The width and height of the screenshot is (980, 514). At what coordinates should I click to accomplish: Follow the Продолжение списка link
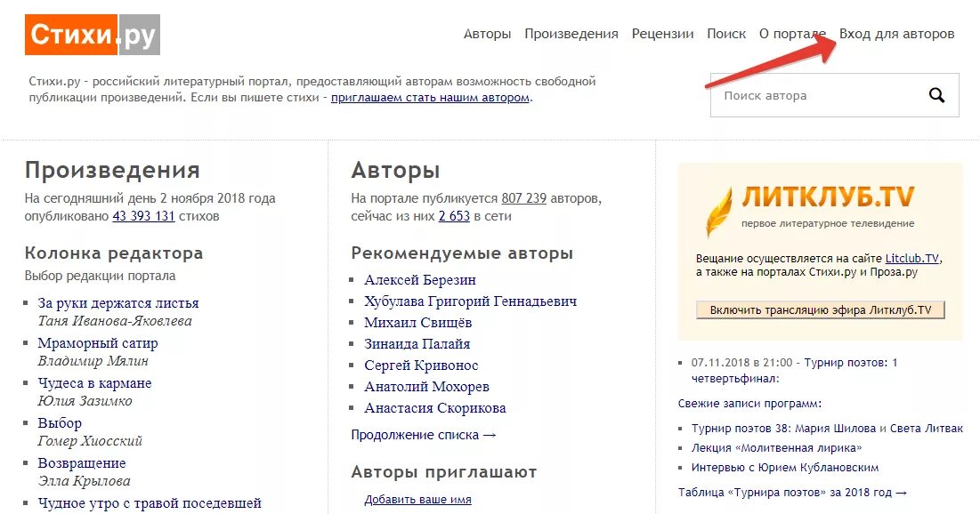coord(423,435)
